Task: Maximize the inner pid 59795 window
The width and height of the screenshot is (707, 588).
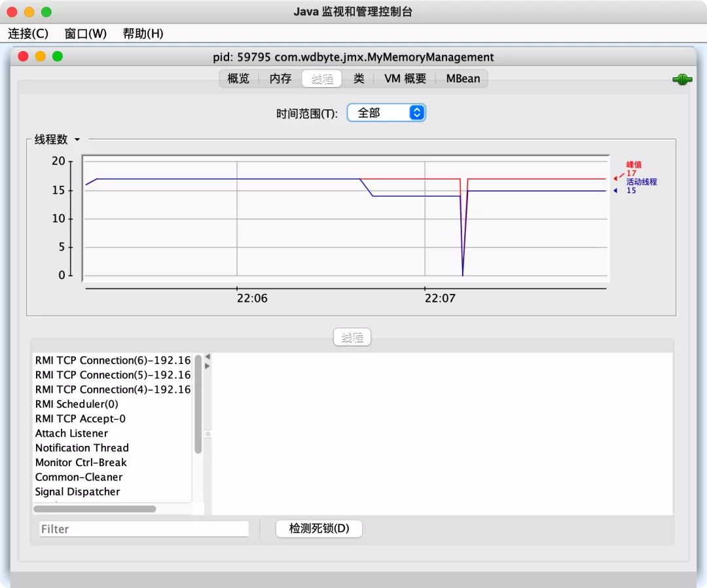Action: tap(57, 56)
